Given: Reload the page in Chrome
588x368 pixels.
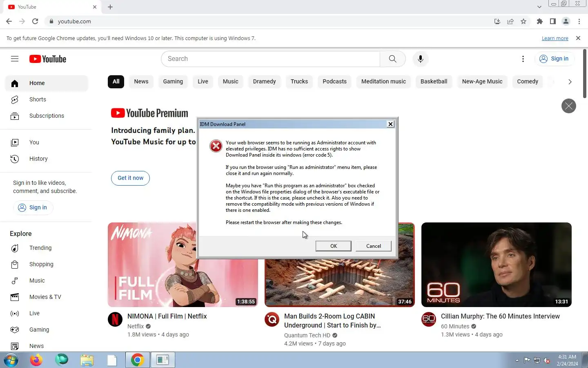Looking at the screenshot, I should pyautogui.click(x=35, y=21).
